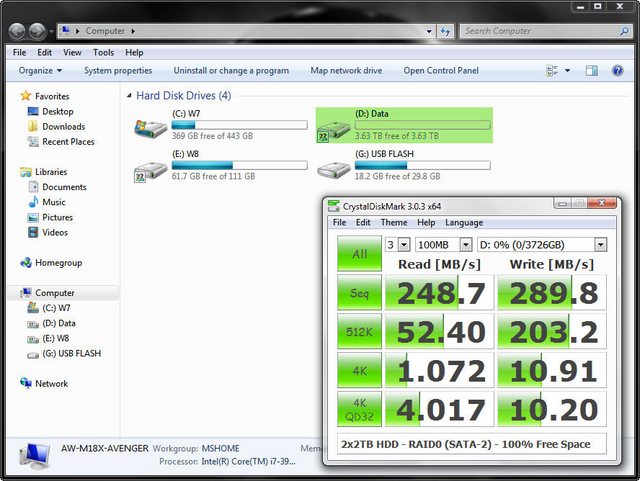Click the 4K QD32 benchmark button

click(x=359, y=409)
